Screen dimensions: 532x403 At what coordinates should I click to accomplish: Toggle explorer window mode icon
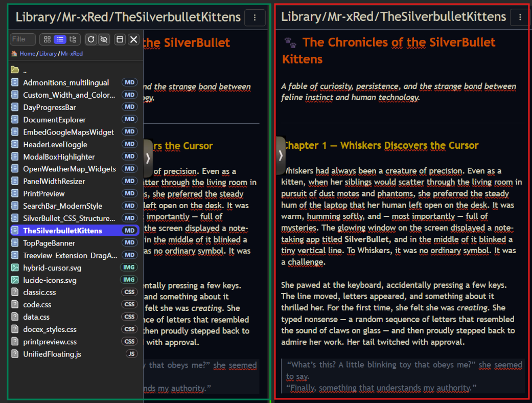[120, 39]
